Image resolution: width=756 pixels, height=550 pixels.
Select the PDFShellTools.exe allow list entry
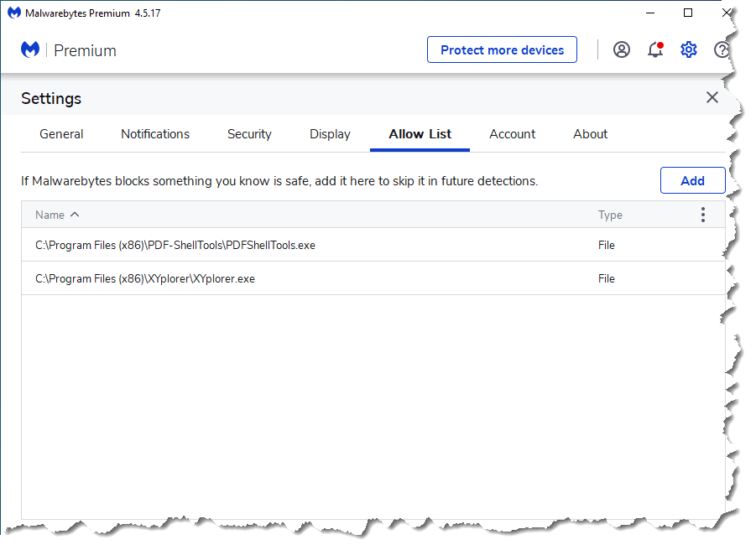tap(175, 245)
